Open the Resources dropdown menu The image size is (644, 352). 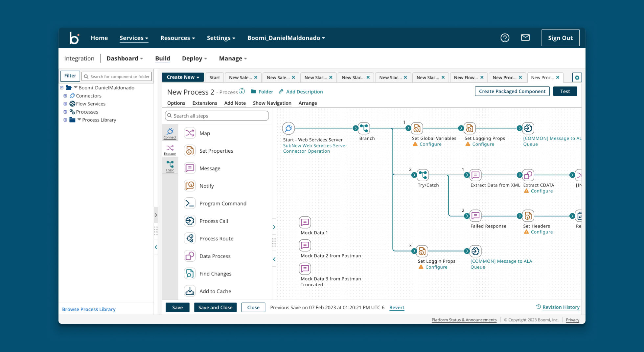(x=177, y=38)
